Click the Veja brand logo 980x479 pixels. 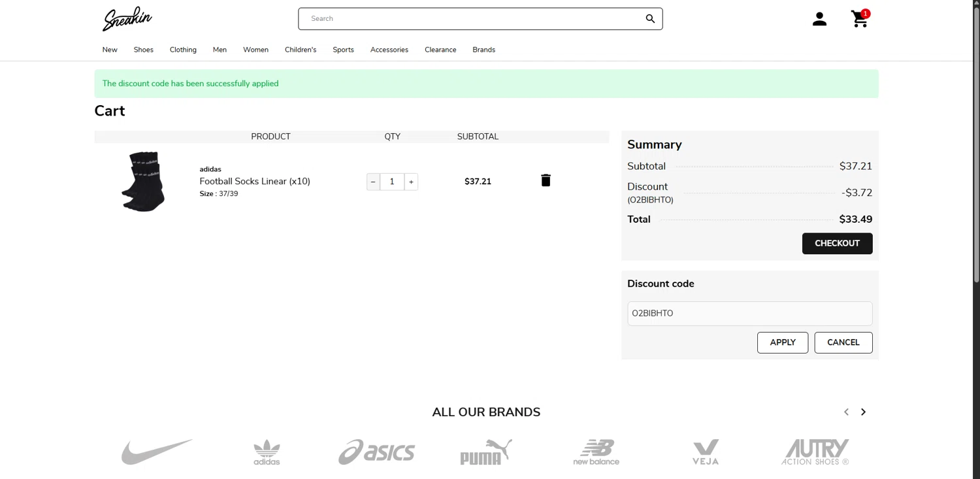click(706, 452)
